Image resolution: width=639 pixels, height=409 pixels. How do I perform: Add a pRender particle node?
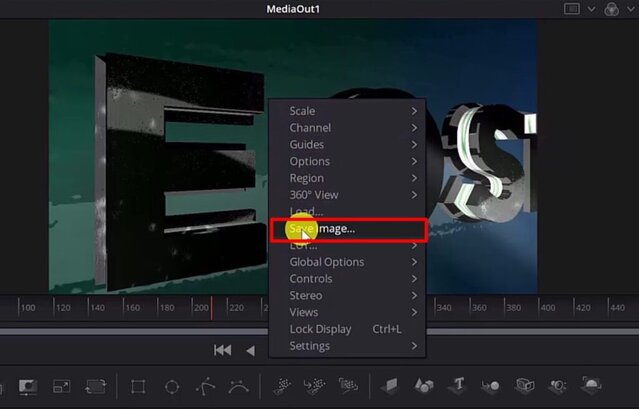pyautogui.click(x=348, y=385)
